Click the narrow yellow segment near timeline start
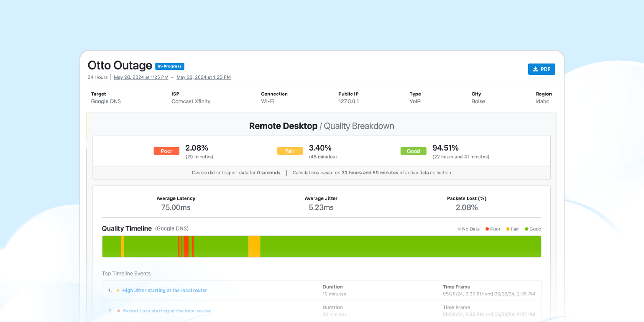The height and width of the screenshot is (322, 644). pos(123,246)
